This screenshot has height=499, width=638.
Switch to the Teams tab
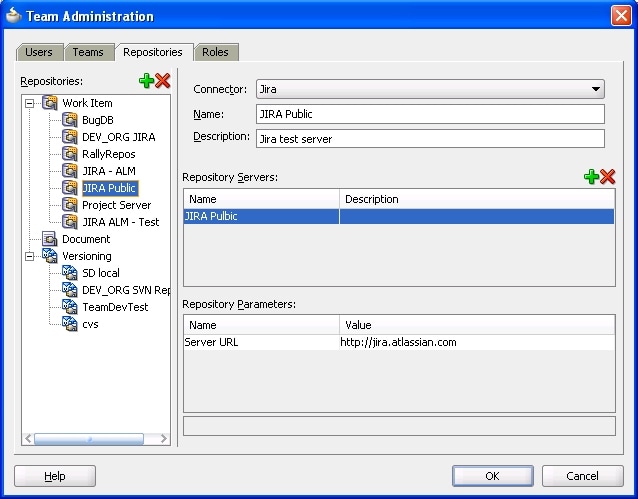point(88,52)
